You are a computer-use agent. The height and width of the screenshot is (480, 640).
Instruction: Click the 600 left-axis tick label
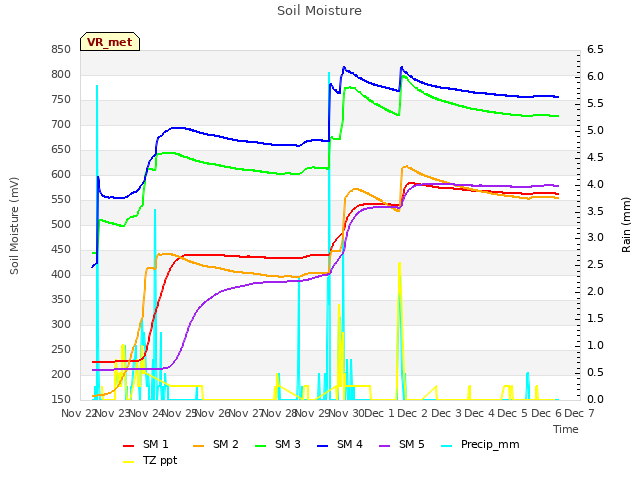[x=61, y=175]
